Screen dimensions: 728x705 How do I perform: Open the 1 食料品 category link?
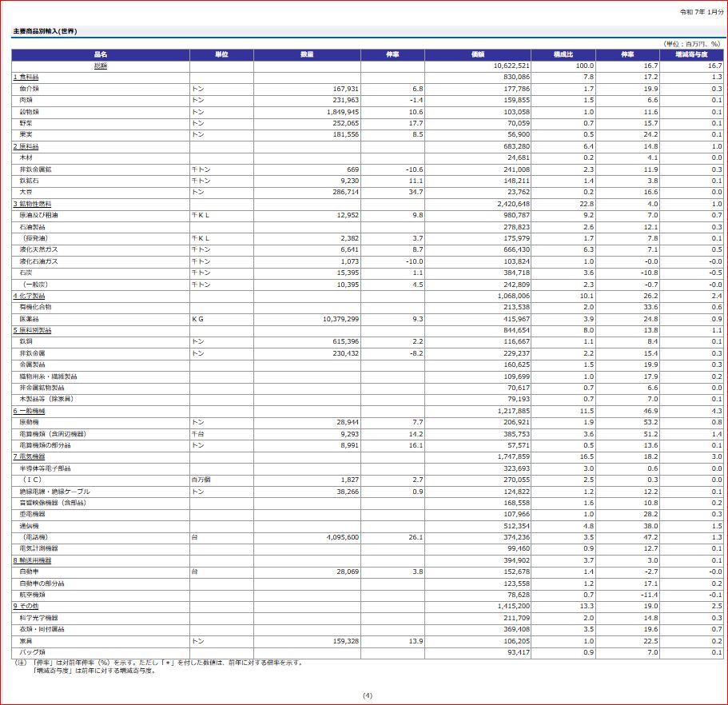point(26,77)
